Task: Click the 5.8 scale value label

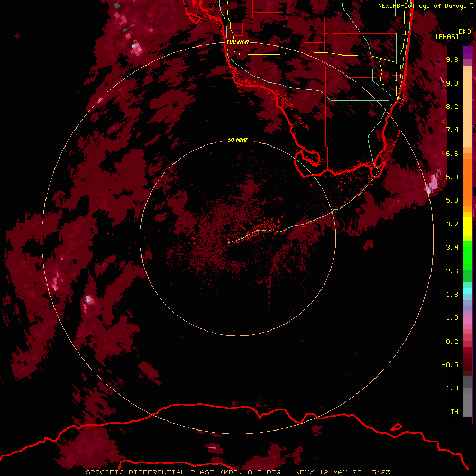Action: [452, 177]
